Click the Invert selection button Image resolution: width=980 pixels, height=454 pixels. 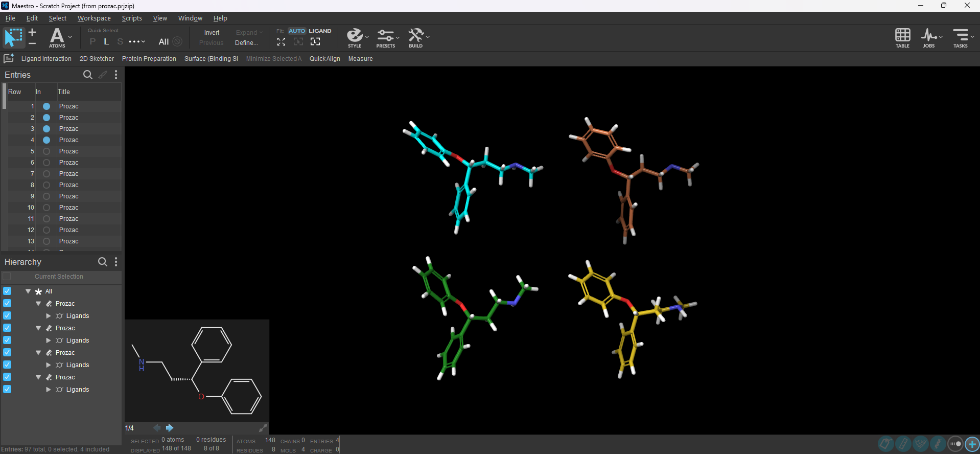tap(212, 33)
